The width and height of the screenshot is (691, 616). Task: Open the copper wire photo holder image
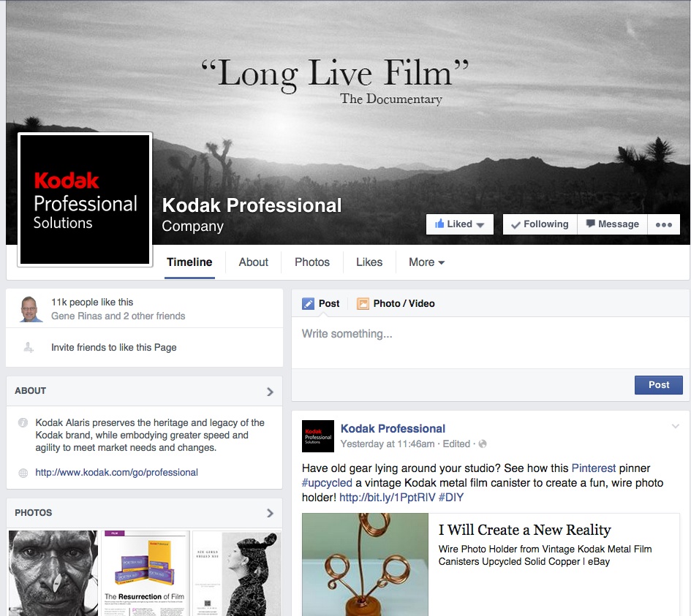pyautogui.click(x=366, y=564)
